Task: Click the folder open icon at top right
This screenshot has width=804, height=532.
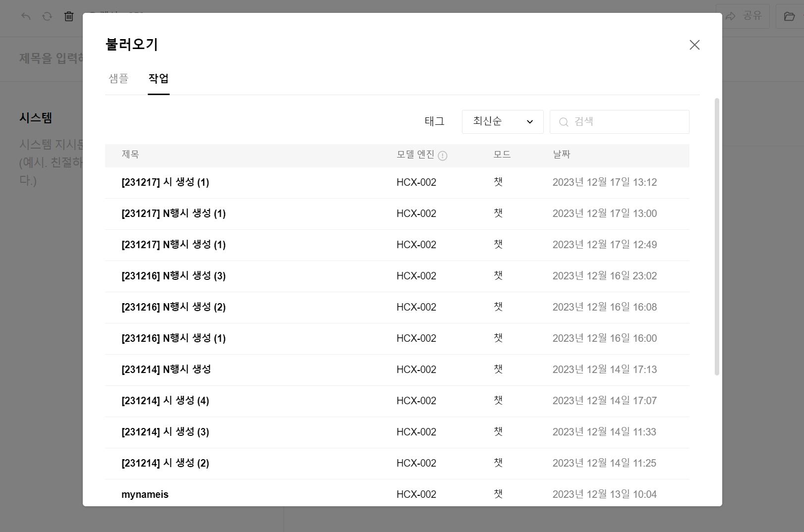Action: click(789, 16)
